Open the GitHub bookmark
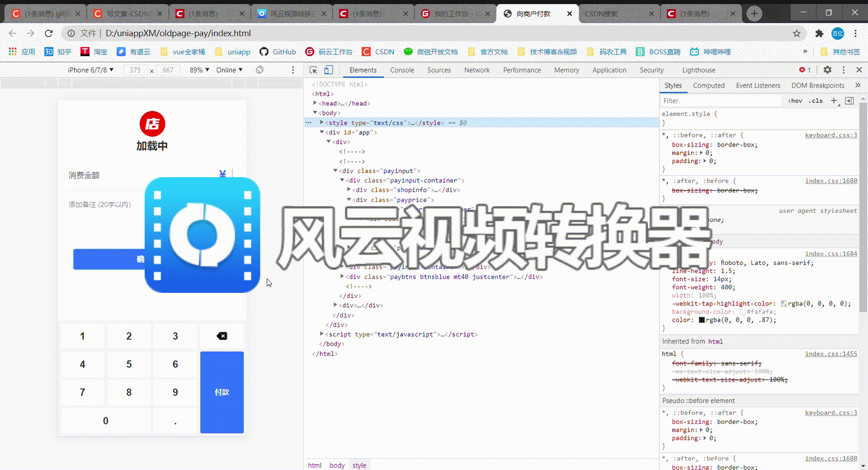The width and height of the screenshot is (868, 470). [x=278, y=52]
